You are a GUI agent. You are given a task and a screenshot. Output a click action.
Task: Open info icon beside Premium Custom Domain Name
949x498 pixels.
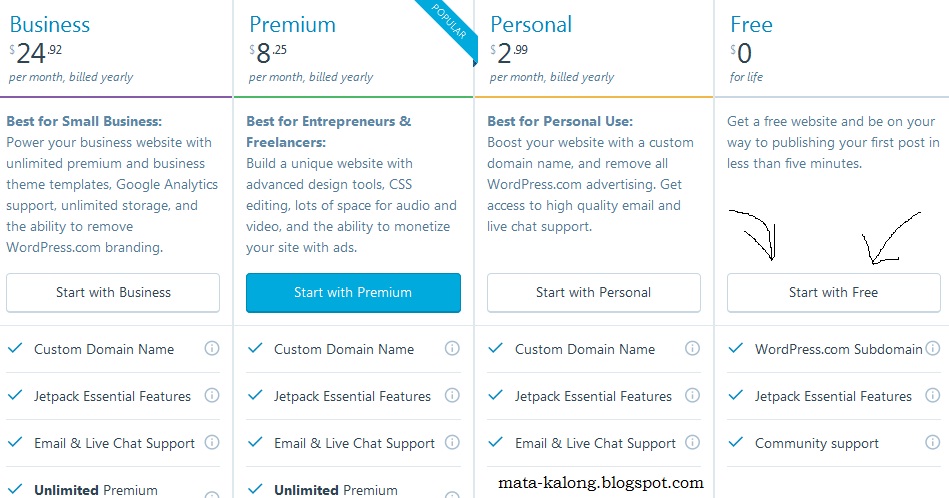(x=452, y=348)
